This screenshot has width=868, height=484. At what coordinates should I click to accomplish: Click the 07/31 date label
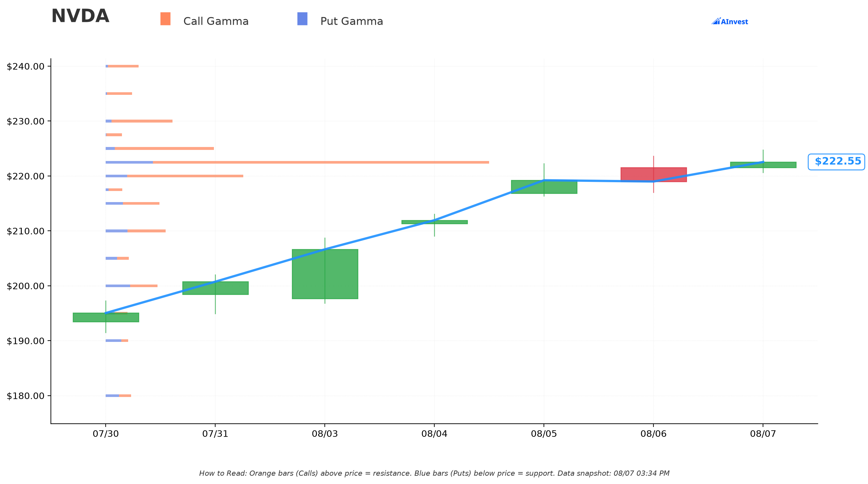(215, 434)
